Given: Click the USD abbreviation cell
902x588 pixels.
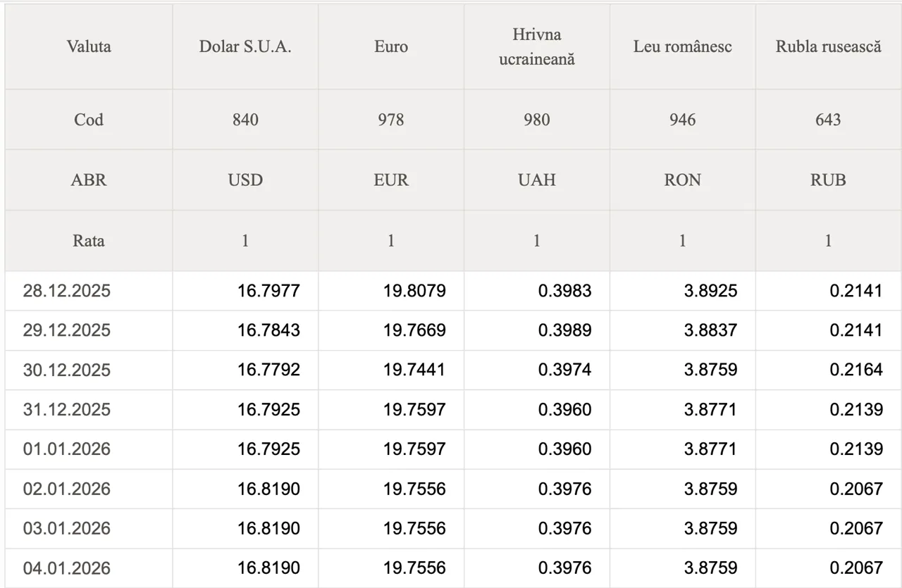Looking at the screenshot, I should point(245,180).
